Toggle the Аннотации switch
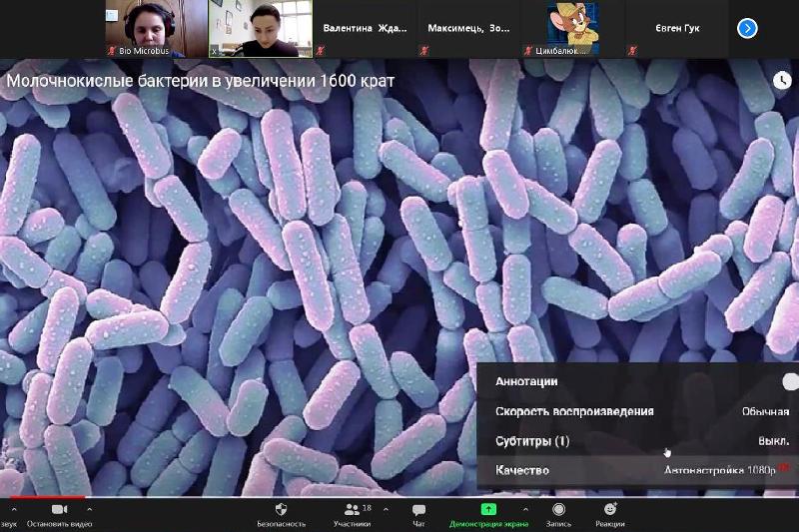 (790, 382)
